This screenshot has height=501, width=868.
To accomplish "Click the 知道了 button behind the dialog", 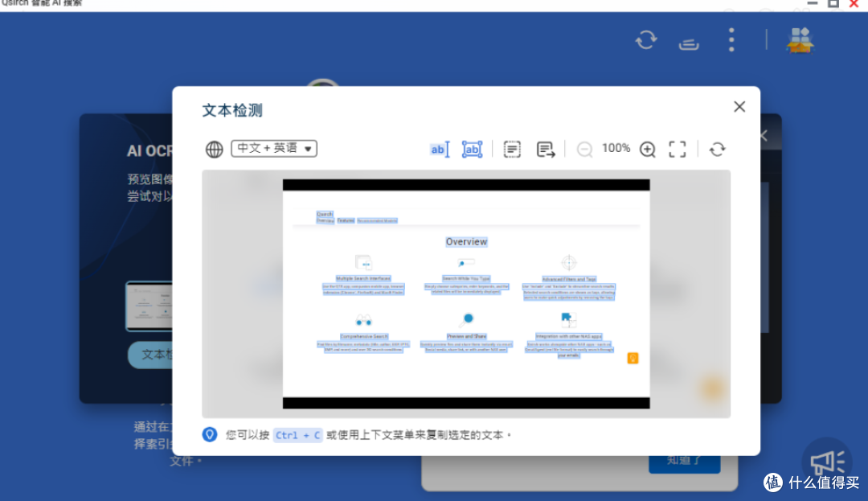I will point(685,464).
